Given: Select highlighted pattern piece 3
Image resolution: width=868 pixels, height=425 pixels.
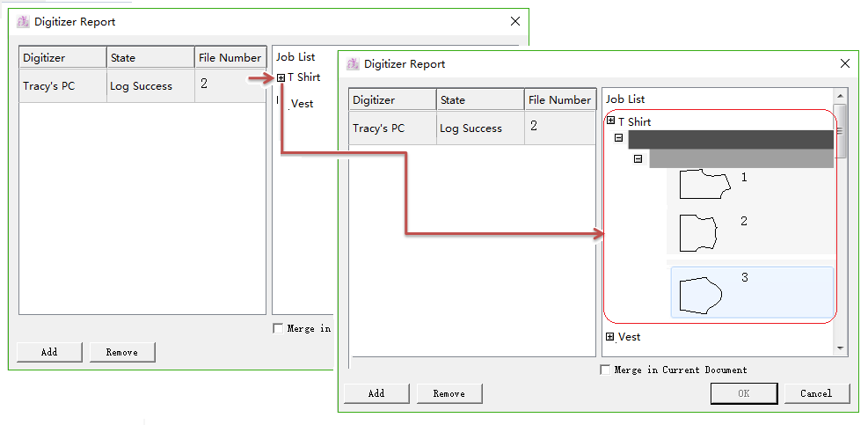Looking at the screenshot, I should pos(751,292).
